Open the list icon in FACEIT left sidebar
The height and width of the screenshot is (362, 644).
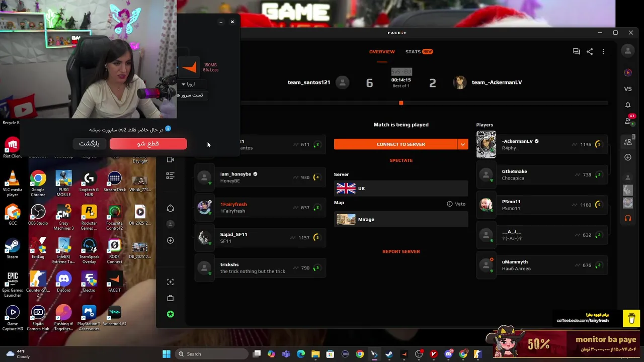[x=170, y=175]
